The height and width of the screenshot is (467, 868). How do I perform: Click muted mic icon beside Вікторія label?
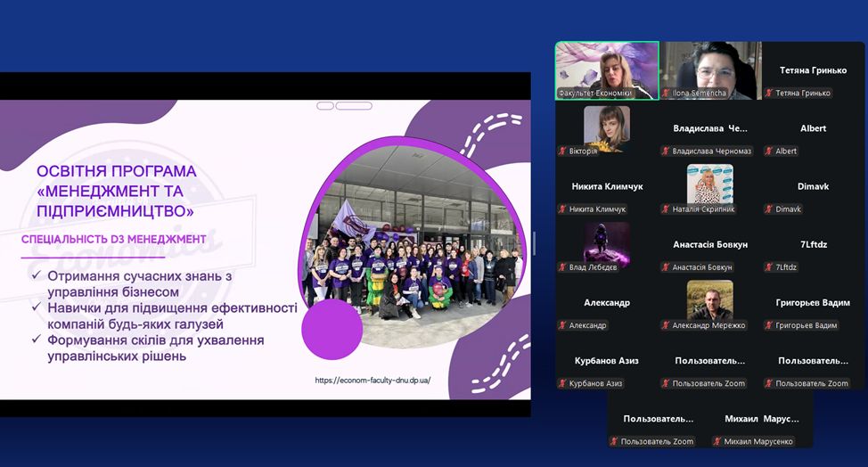[x=562, y=152]
